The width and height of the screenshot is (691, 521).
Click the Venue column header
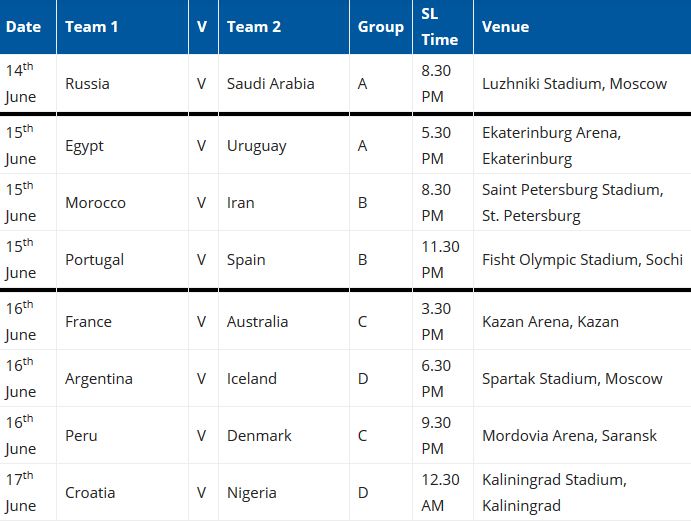(x=582, y=27)
